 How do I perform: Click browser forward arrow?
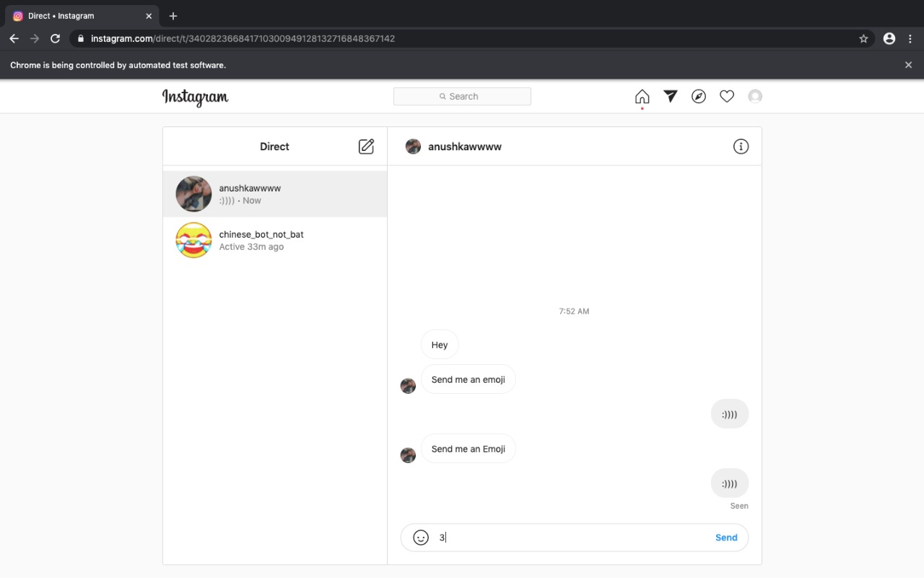coord(34,38)
